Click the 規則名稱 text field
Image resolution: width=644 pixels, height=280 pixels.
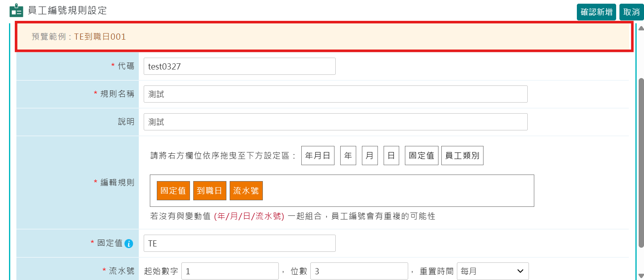click(335, 94)
